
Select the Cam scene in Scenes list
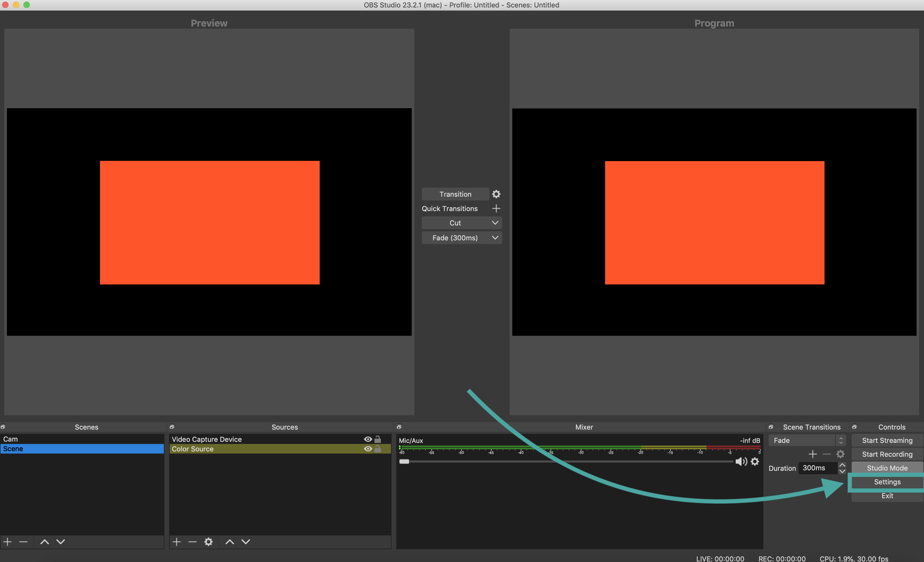click(x=10, y=439)
